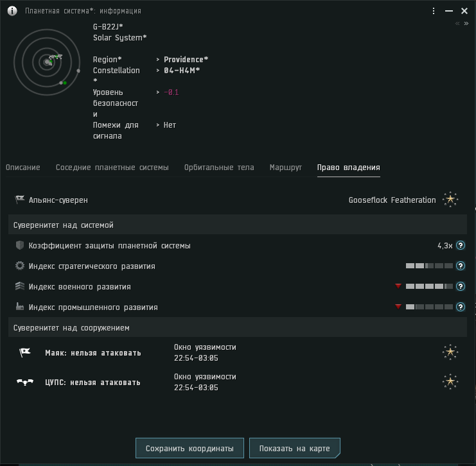Screen dimensions: 476x466
Task: Open the 04-H4M constellation link
Action: (182, 71)
